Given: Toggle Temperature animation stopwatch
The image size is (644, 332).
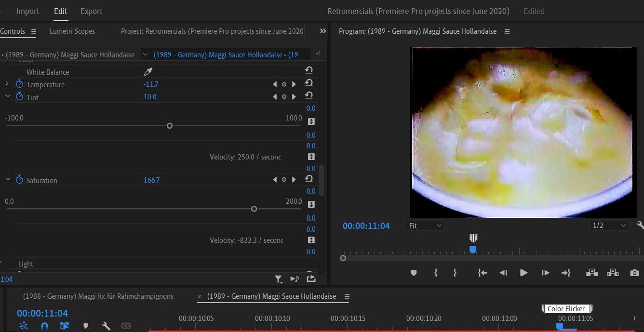Looking at the screenshot, I should (x=19, y=84).
